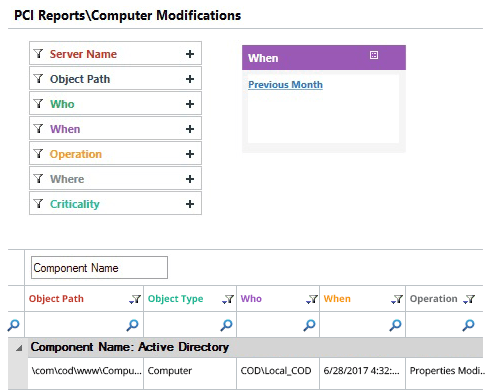Add an Object Path filter using plus
This screenshot has width=500, height=390.
190,79
